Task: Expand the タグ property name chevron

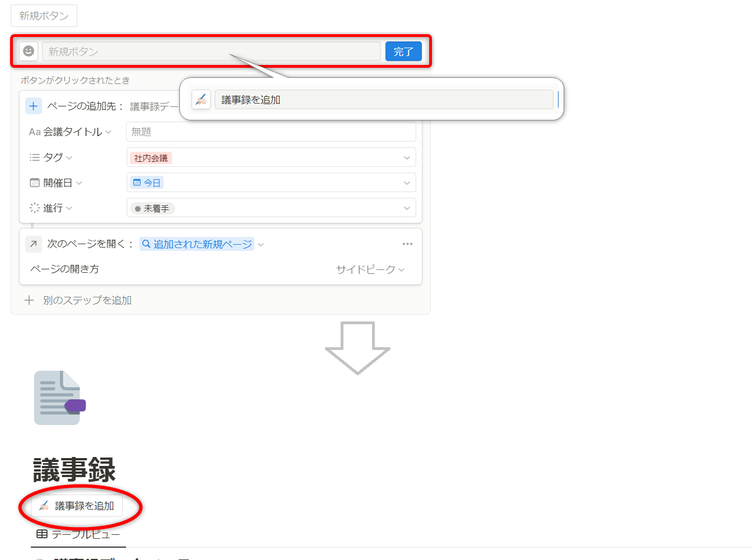Action: 69,158
